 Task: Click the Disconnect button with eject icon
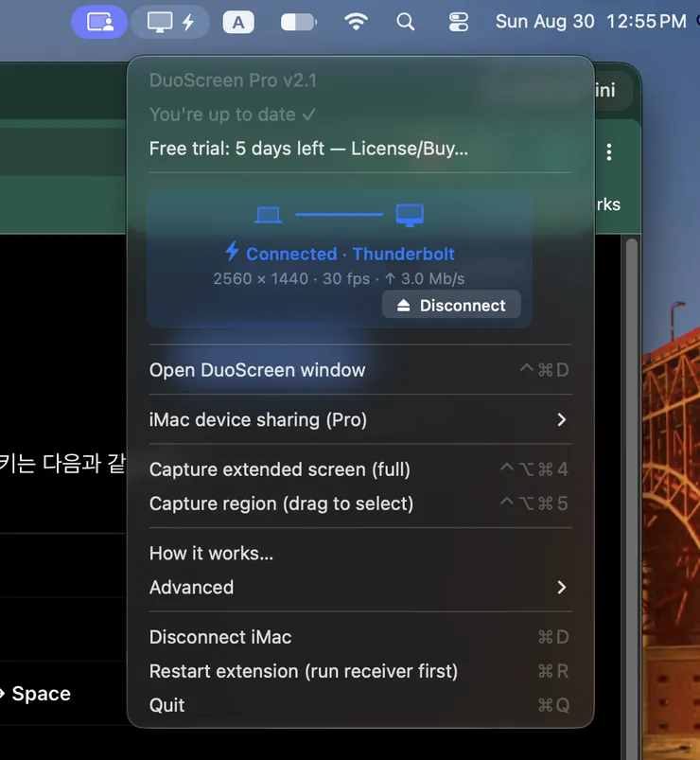pyautogui.click(x=451, y=305)
